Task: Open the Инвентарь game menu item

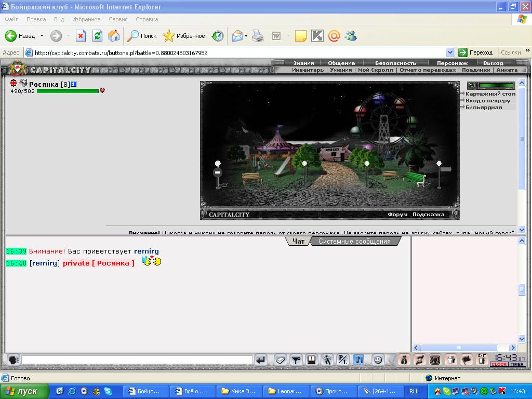Action: [x=308, y=70]
